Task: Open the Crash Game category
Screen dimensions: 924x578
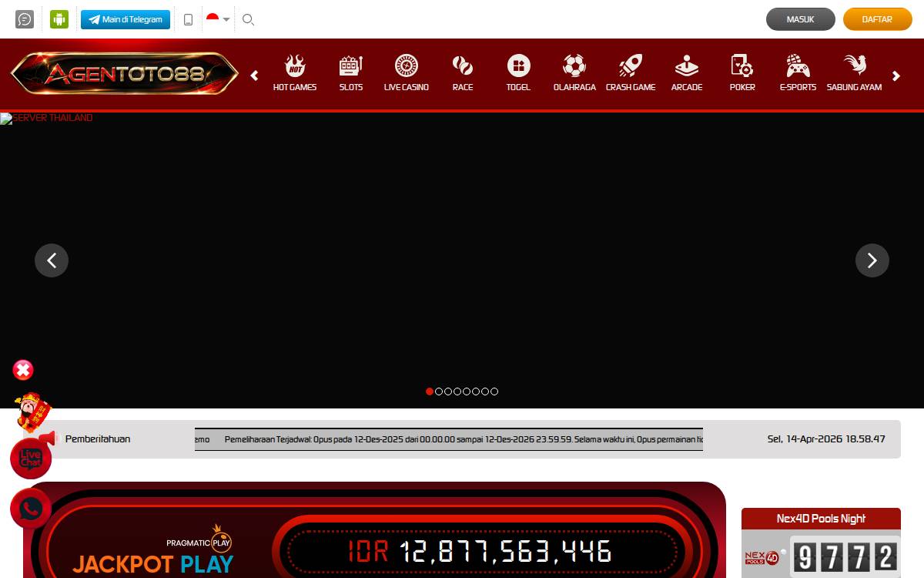Action: tap(631, 74)
